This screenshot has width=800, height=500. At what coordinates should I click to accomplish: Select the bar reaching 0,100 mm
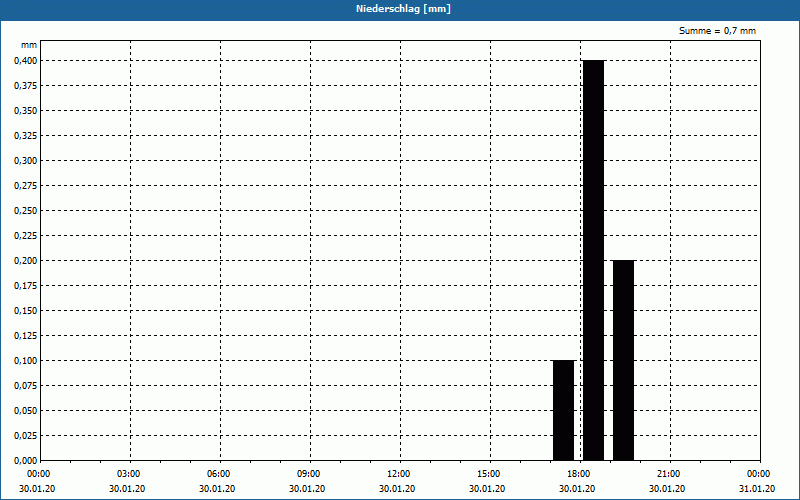(564, 410)
